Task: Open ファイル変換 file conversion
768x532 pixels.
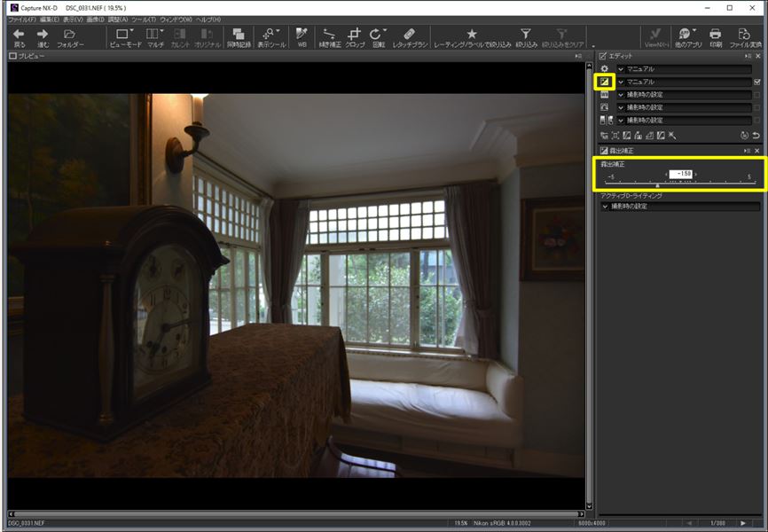Action: click(x=745, y=37)
